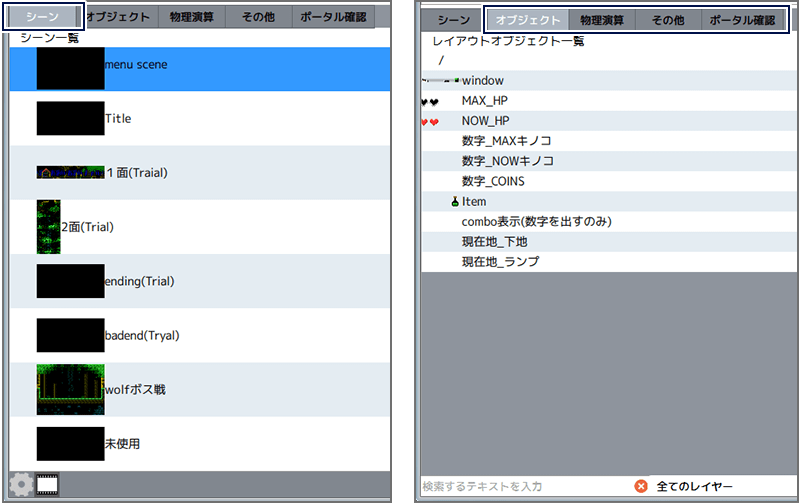Select the menu scene entry
The image size is (799, 503).
click(136, 65)
